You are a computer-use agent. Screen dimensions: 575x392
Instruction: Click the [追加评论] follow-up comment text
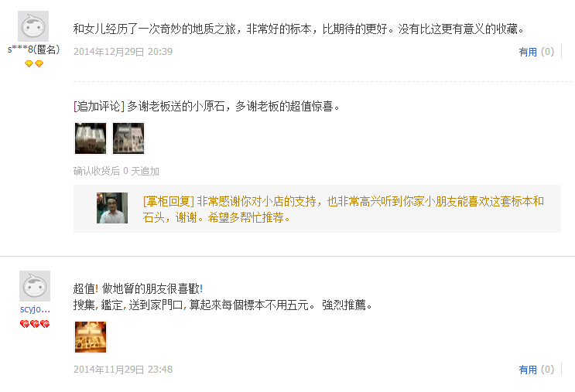(207, 106)
